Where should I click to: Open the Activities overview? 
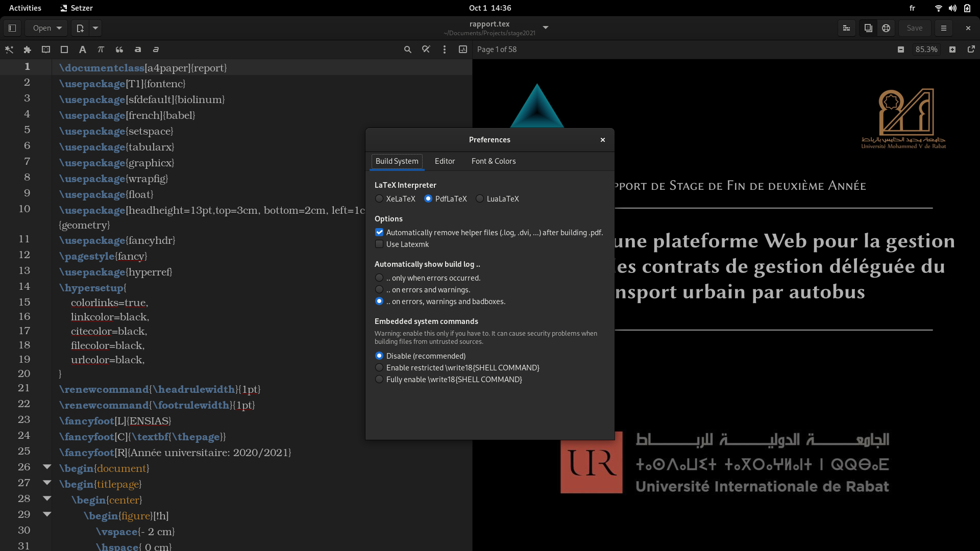pyautogui.click(x=25, y=8)
